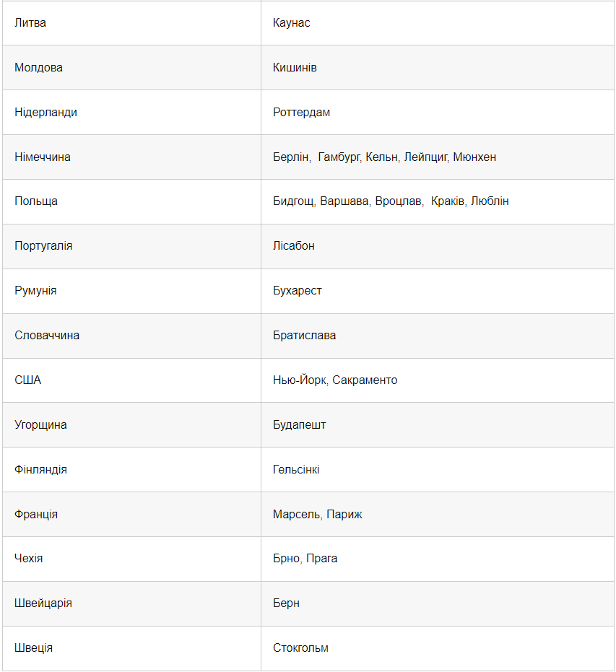Click the Молдова table cell
Viewport: 616px width, 672px height.
(38, 68)
